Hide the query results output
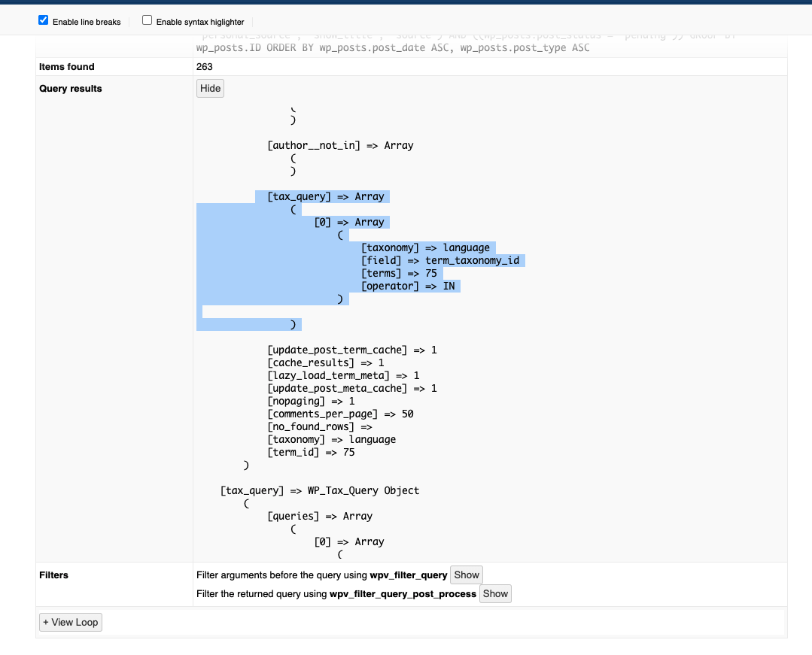Screen dimensions: 812x655 tap(210, 89)
